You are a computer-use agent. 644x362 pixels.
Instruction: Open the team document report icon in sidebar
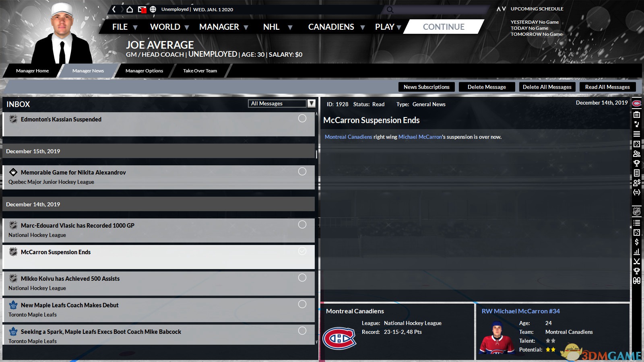point(637,173)
